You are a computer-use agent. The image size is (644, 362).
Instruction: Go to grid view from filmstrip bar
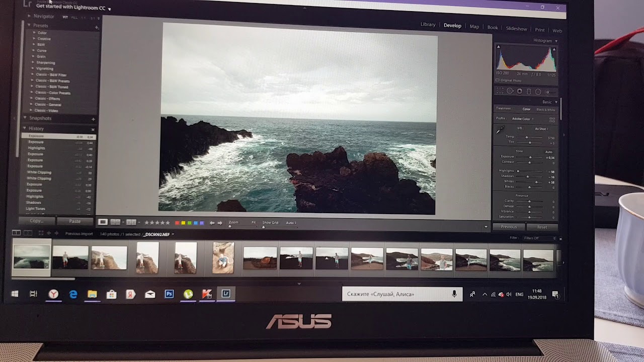click(x=41, y=233)
